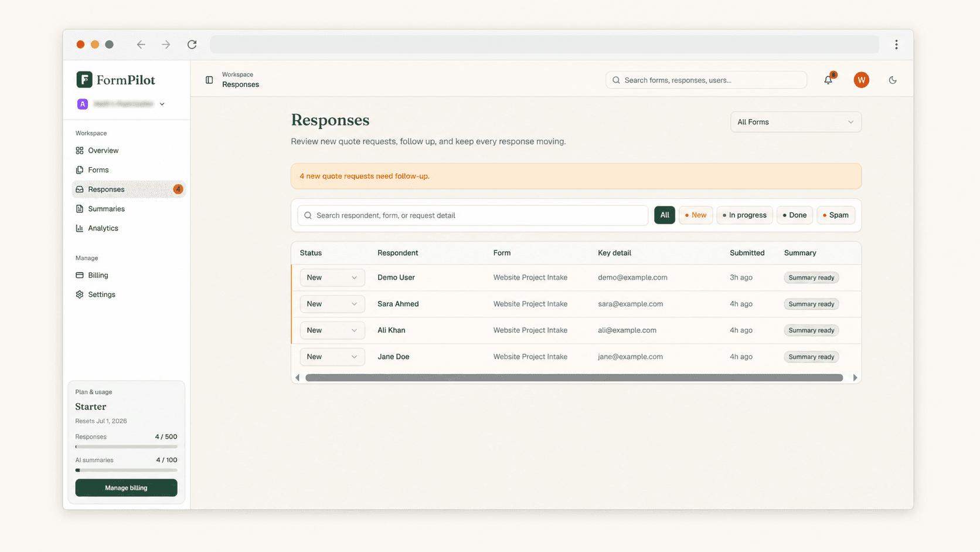
Task: Click demo@example.com key detail
Action: point(632,277)
